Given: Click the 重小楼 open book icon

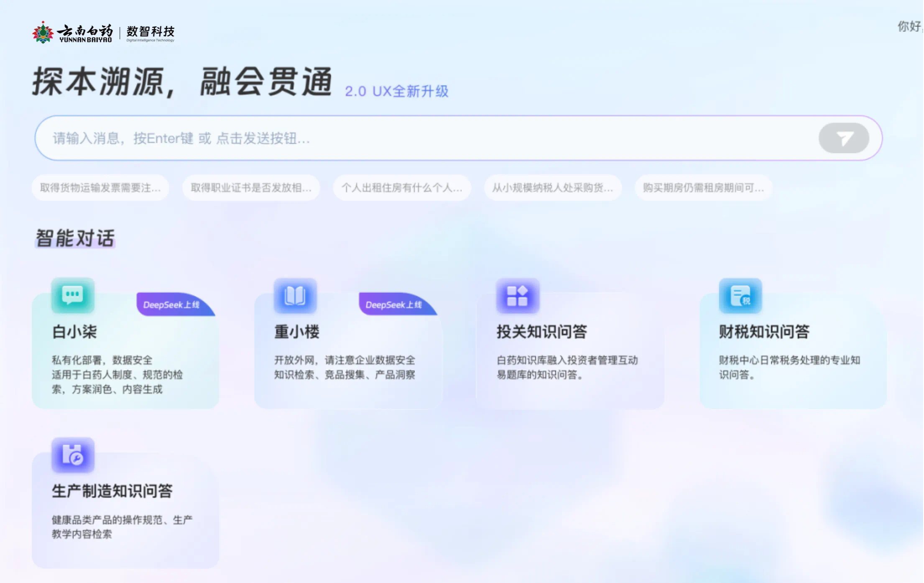Looking at the screenshot, I should point(295,295).
